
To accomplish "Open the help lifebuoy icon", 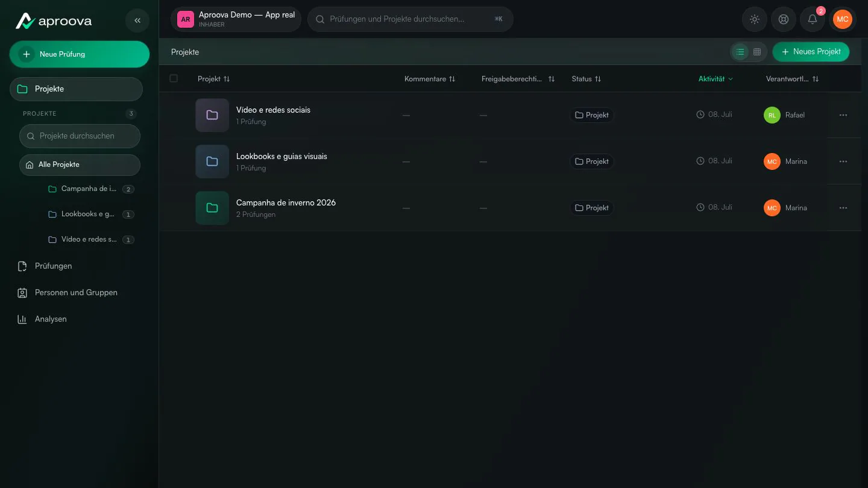I will tap(784, 19).
